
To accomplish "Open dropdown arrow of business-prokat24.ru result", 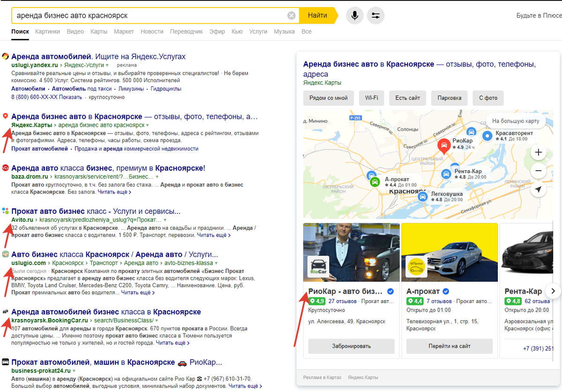I will (x=74, y=371).
